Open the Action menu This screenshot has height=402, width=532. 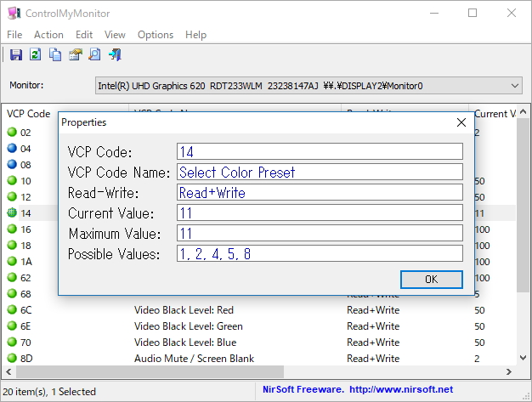click(x=48, y=35)
